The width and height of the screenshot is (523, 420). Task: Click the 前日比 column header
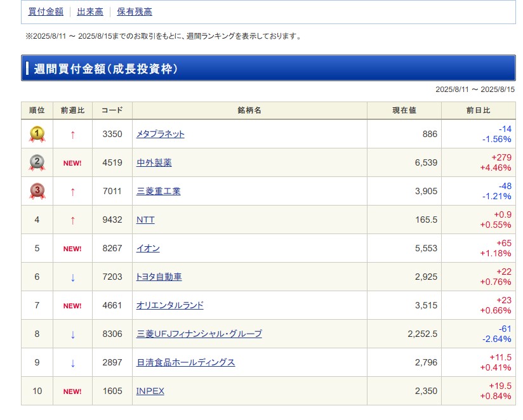click(479, 110)
